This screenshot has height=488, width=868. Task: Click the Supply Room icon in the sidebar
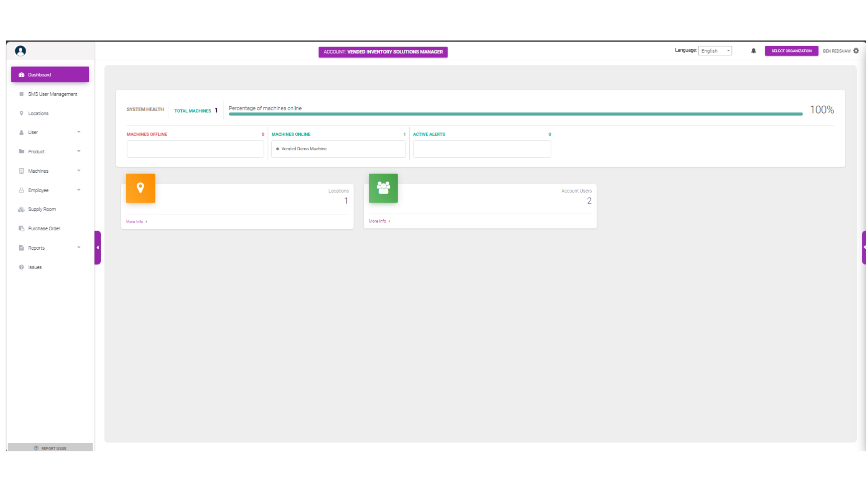click(21, 209)
